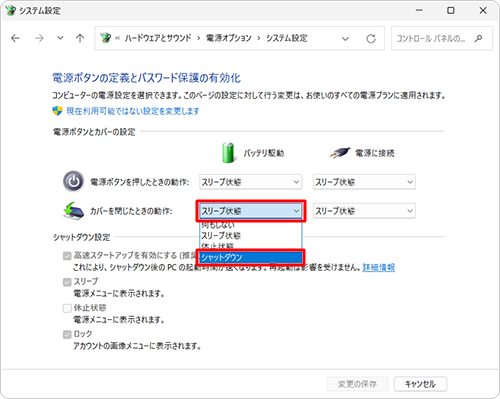Viewport: 500px width, 399px height.
Task: Click the power plug icon
Action: pyautogui.click(x=340, y=153)
